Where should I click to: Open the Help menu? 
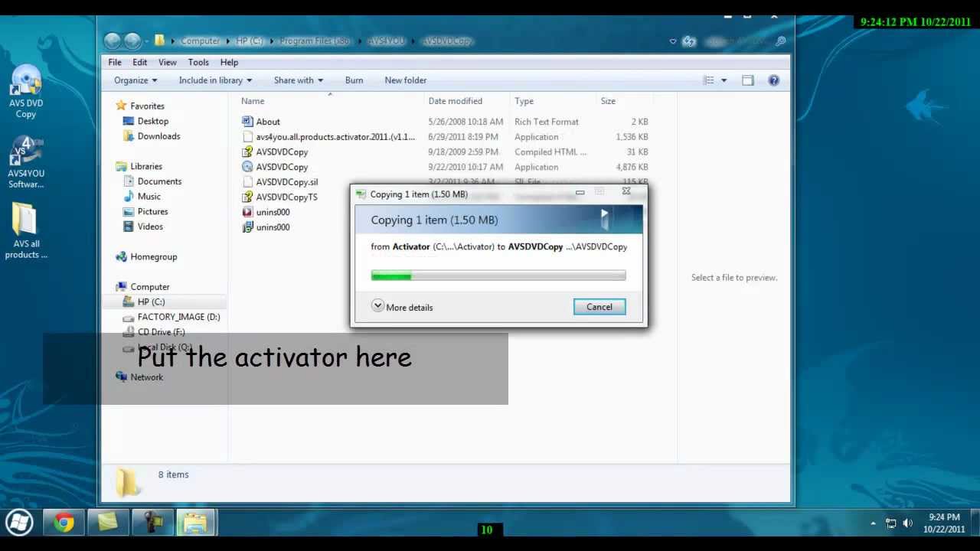[x=229, y=62]
